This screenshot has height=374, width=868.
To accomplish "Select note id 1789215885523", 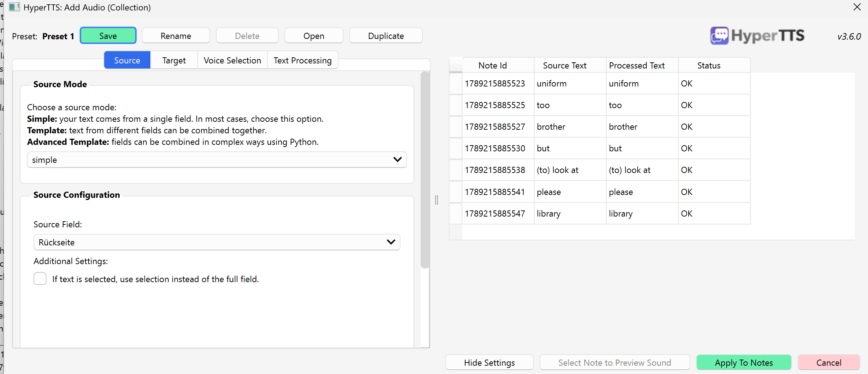I will point(498,83).
